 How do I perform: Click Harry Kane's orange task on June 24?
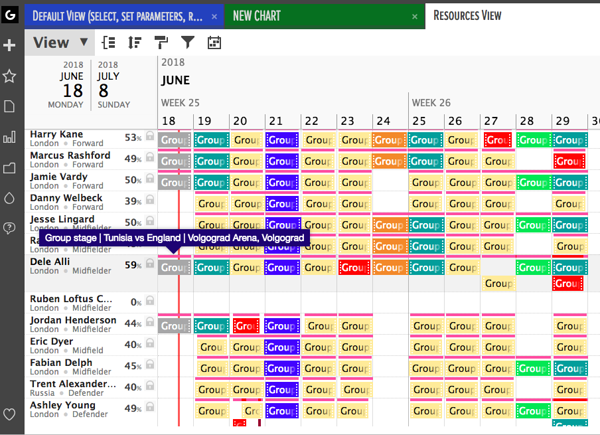[390, 140]
